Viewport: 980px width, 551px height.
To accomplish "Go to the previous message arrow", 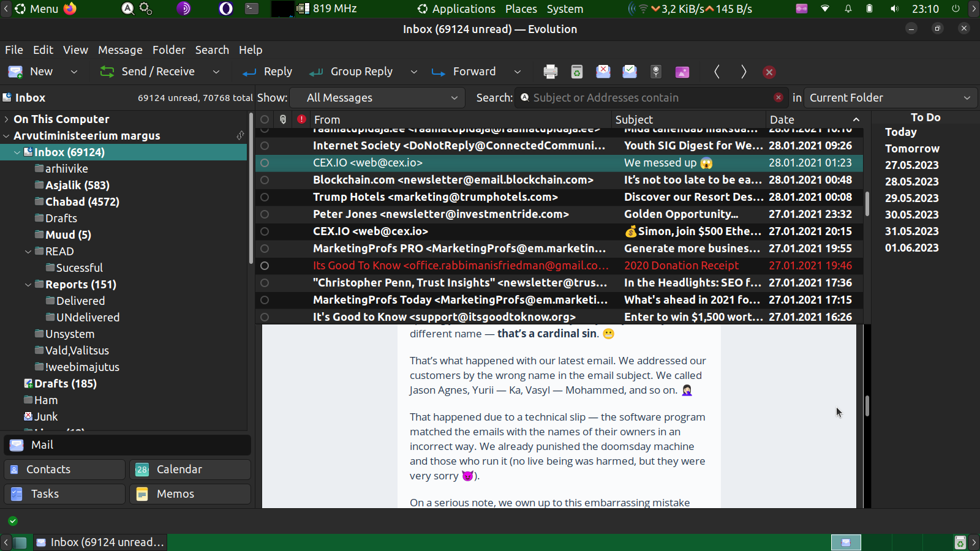I will pos(717,72).
